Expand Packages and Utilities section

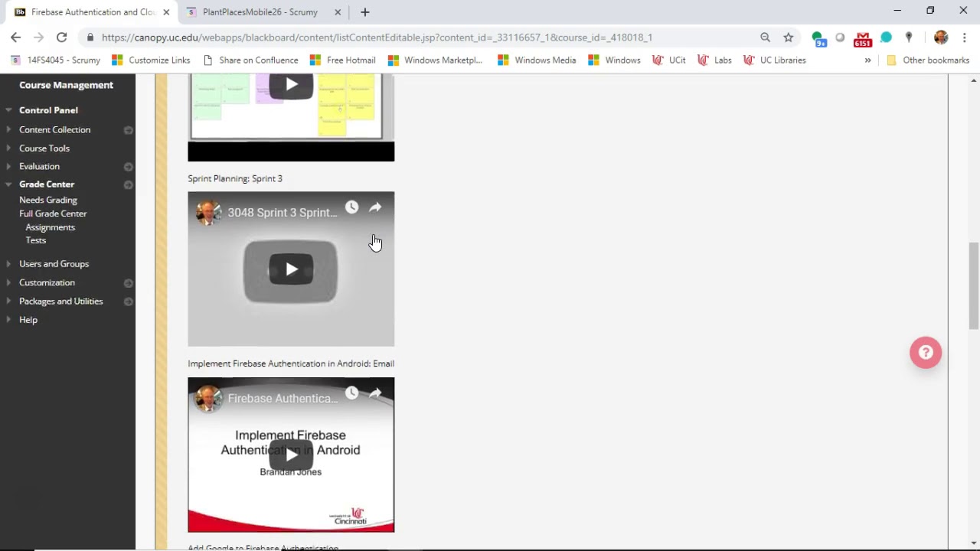(x=8, y=301)
